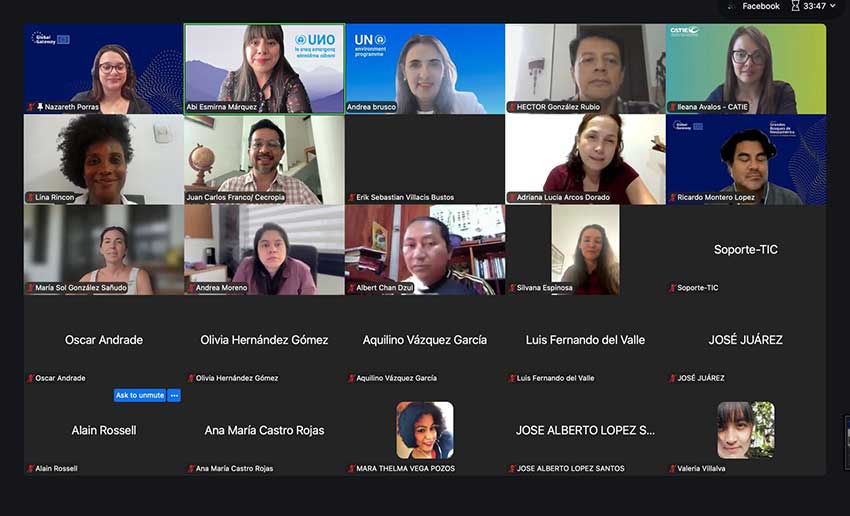The image size is (850, 516).
Task: Click the muted mic icon next to JOSÉ JUÁREZ
Action: pos(673,378)
